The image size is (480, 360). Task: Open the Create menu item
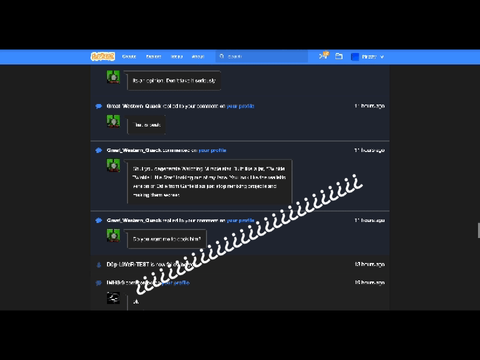pos(129,56)
